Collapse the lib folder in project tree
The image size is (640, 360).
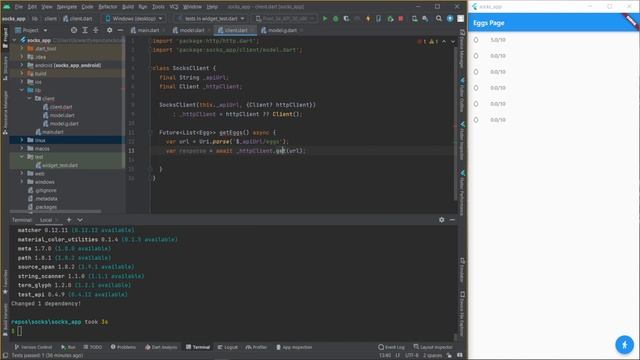22,90
